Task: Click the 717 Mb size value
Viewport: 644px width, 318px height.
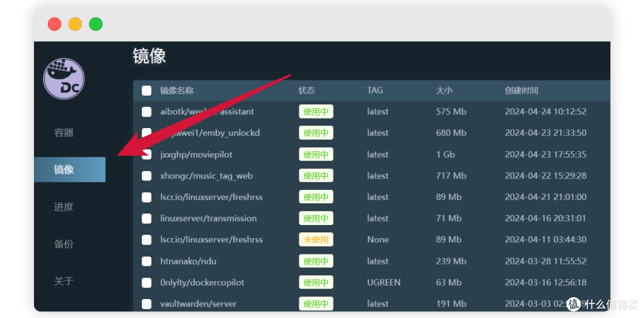Action: [x=451, y=176]
